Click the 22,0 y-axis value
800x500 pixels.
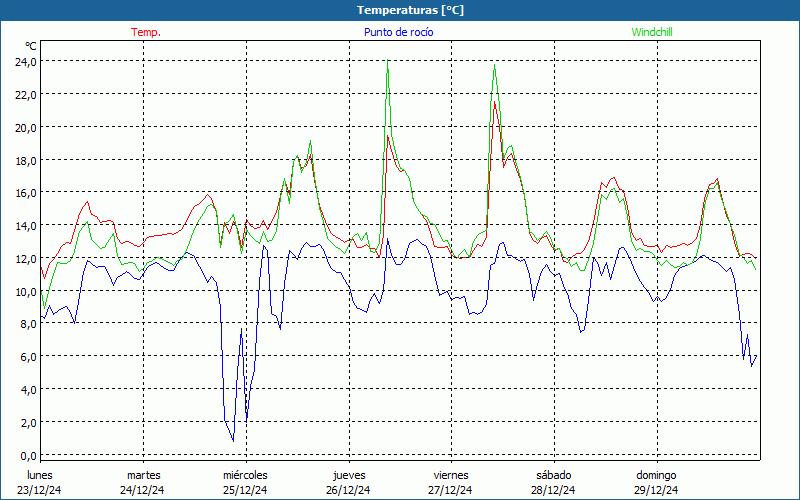coord(26,94)
